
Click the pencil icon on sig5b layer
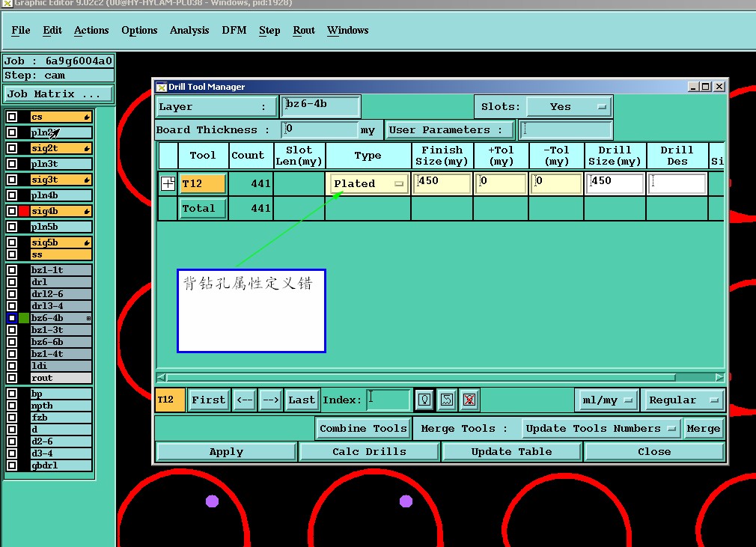87,242
